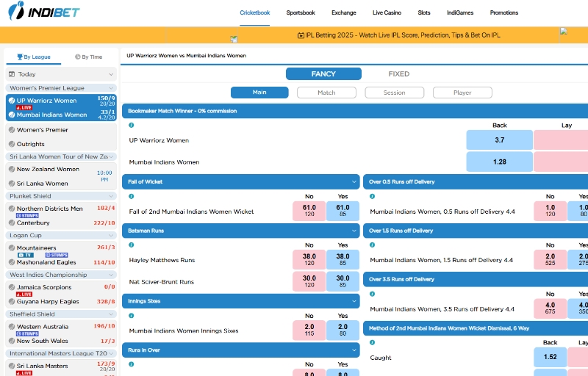This screenshot has height=376, width=588.
Task: Switch to FIXED betting mode
Action: click(399, 73)
